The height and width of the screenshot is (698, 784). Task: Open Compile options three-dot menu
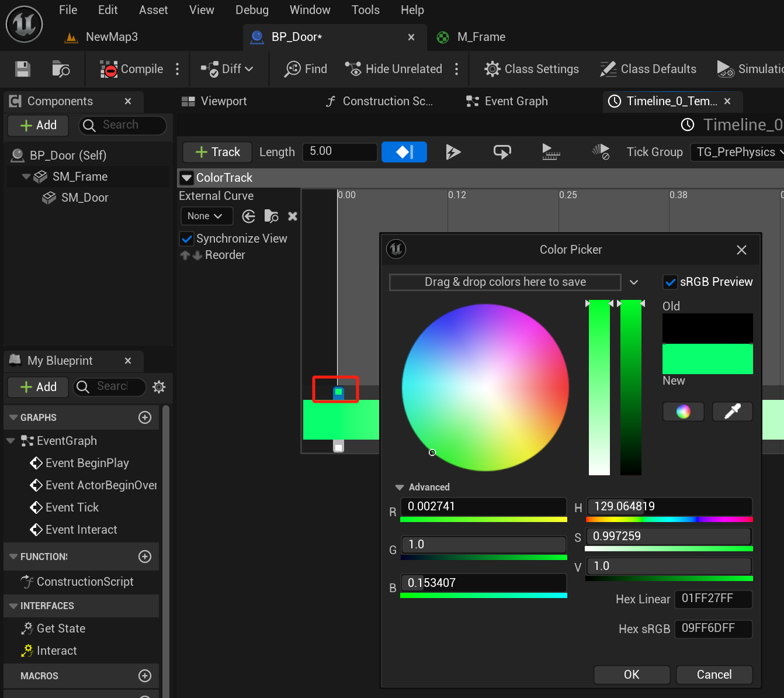click(x=178, y=69)
